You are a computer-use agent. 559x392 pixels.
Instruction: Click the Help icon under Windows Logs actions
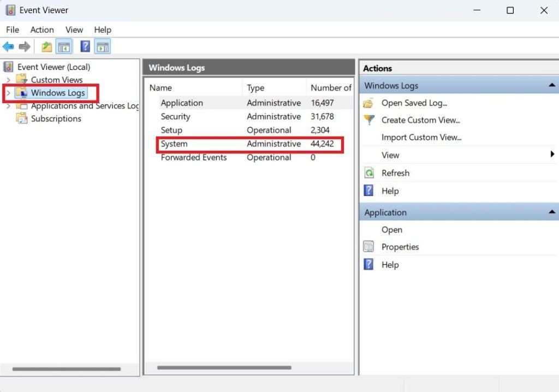368,191
